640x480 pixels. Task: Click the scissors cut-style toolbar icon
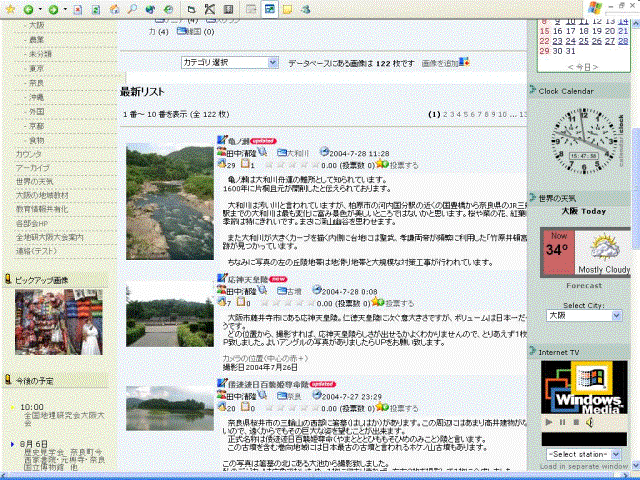tap(209, 9)
